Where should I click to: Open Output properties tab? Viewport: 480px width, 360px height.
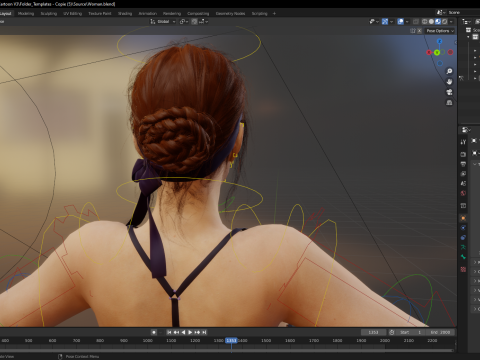[x=463, y=164]
